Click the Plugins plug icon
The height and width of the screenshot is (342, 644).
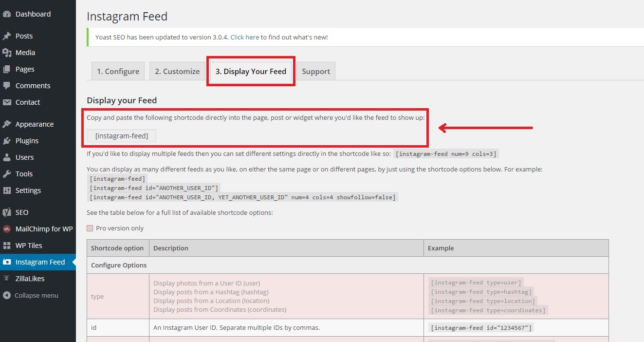tap(7, 141)
